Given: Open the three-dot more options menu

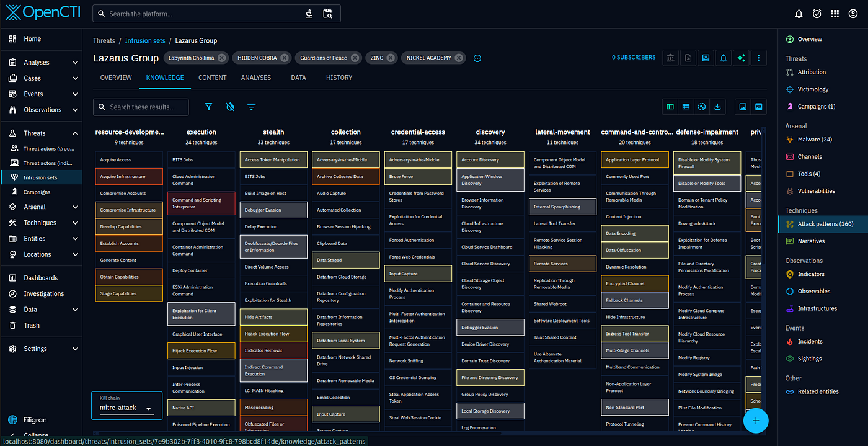Looking at the screenshot, I should [x=759, y=58].
